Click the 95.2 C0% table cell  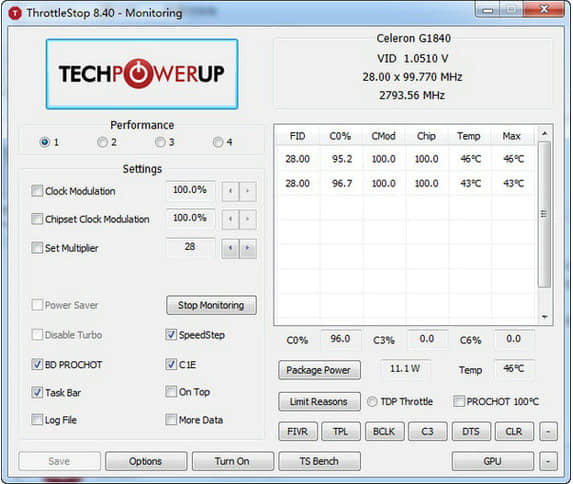[342, 159]
